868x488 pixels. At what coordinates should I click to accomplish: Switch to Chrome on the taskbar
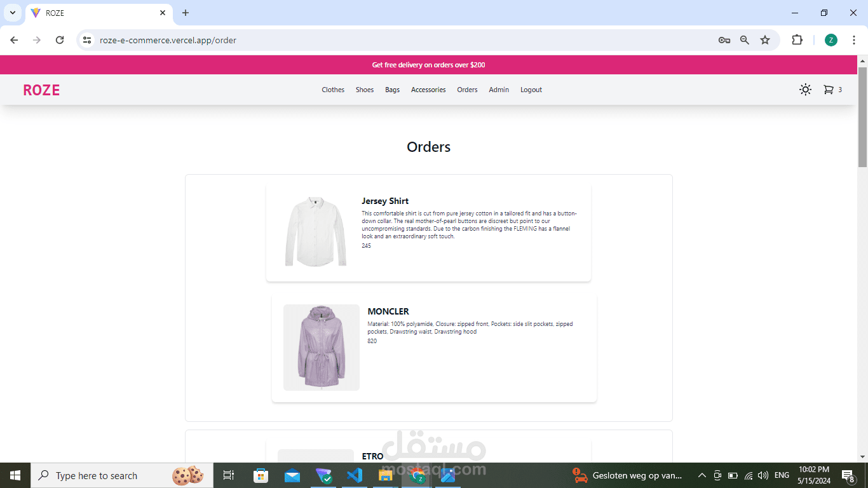click(417, 475)
